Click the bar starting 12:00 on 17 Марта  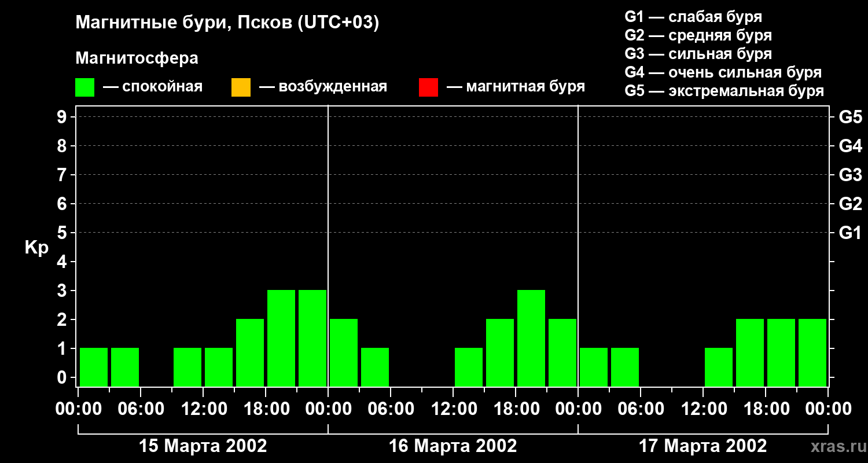[719, 367]
